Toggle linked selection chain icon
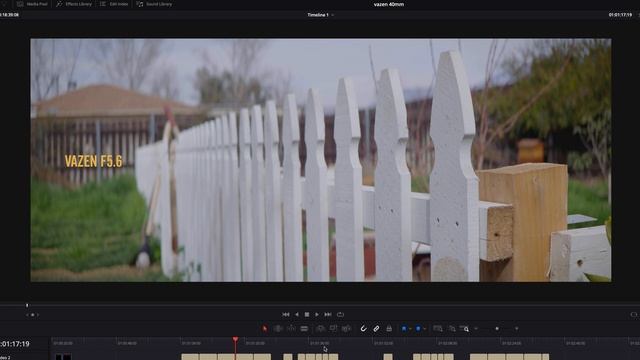The width and height of the screenshot is (640, 360). coord(376,329)
